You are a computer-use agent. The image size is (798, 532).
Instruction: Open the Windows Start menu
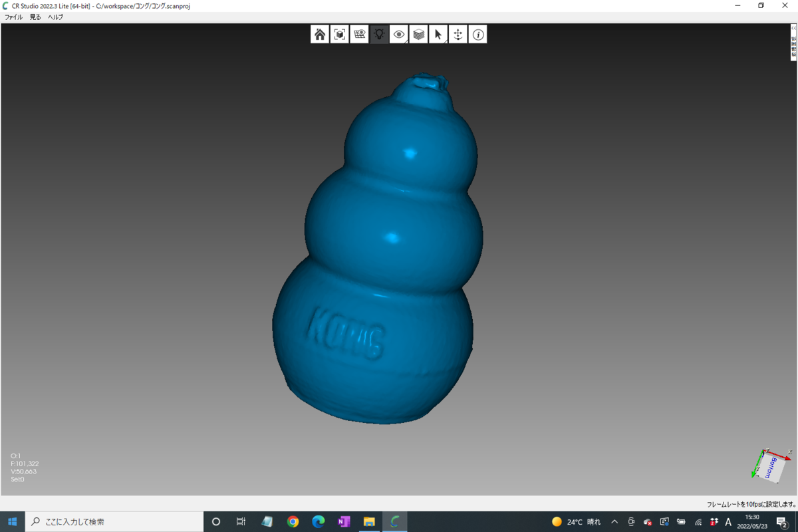click(12, 522)
